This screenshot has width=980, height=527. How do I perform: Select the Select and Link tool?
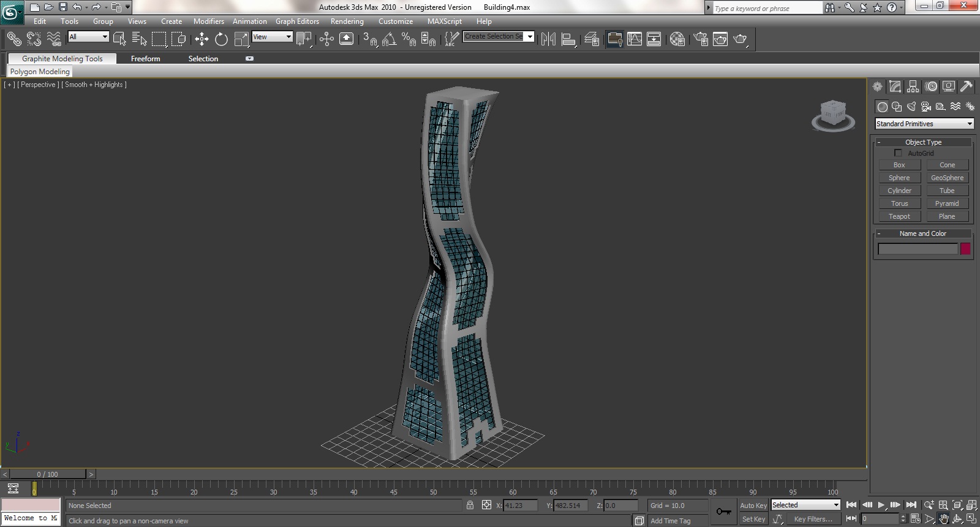[x=13, y=39]
